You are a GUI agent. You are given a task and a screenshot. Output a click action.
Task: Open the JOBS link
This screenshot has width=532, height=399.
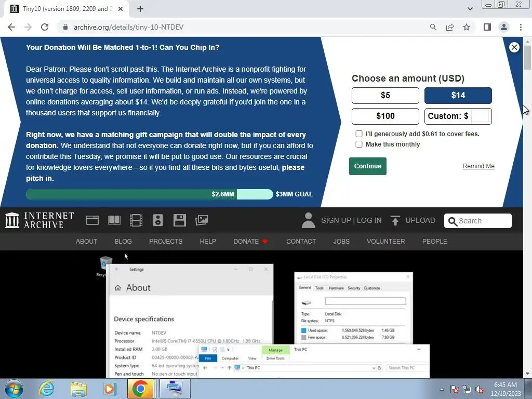click(341, 241)
